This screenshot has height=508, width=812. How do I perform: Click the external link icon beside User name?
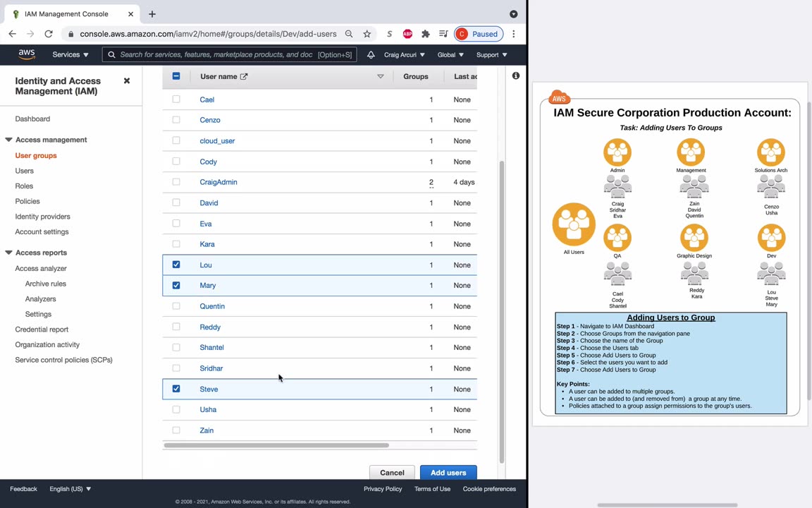click(x=244, y=76)
